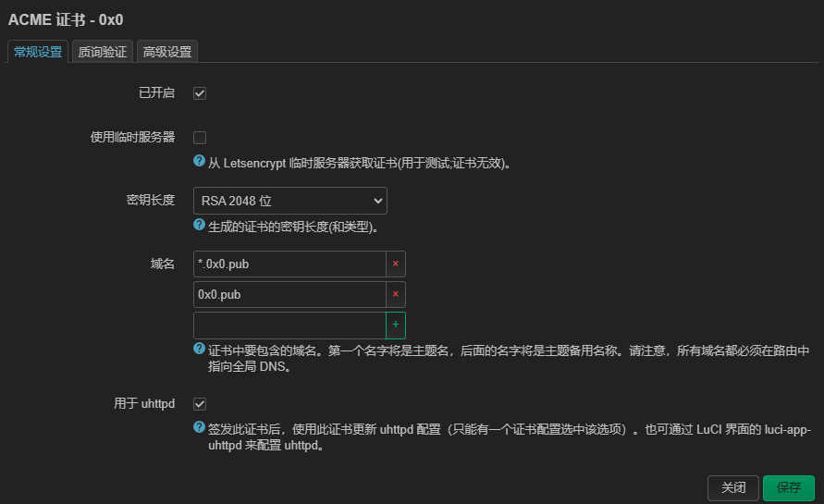Click the 用于 uhttpd label
This screenshot has height=504, width=824.
tap(144, 403)
